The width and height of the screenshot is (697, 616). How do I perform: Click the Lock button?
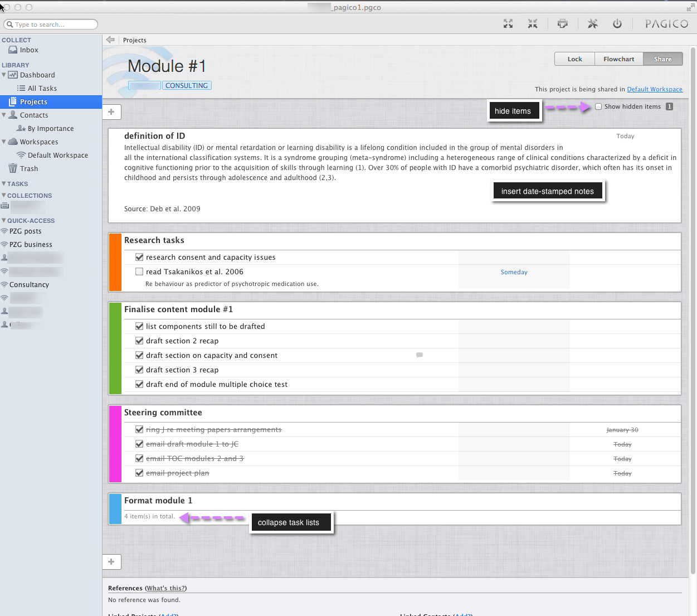(574, 59)
